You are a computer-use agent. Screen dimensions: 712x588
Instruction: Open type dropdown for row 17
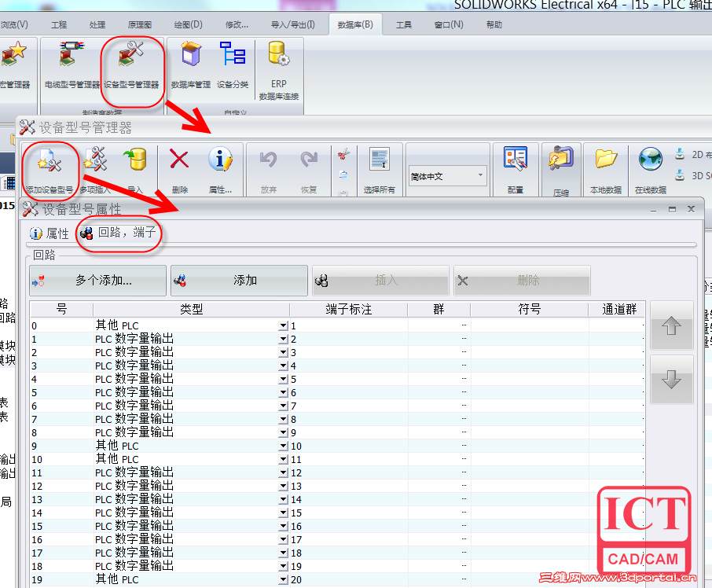pyautogui.click(x=284, y=553)
